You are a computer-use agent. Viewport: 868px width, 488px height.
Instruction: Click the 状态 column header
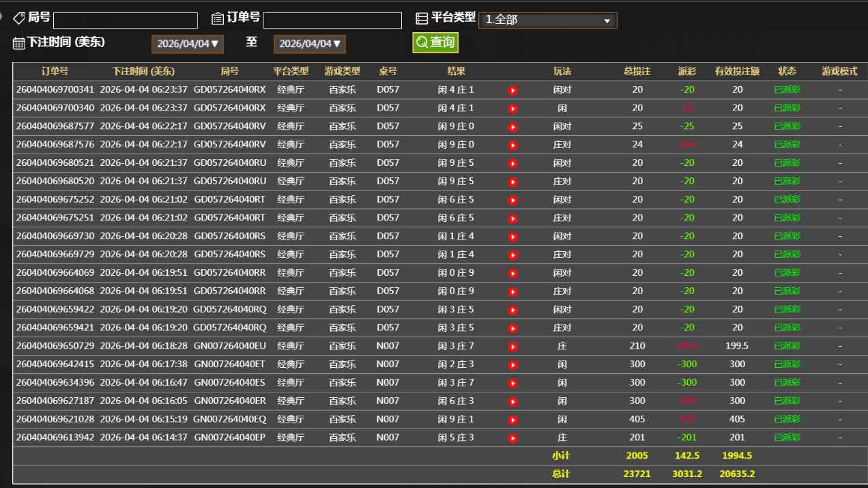click(x=787, y=71)
